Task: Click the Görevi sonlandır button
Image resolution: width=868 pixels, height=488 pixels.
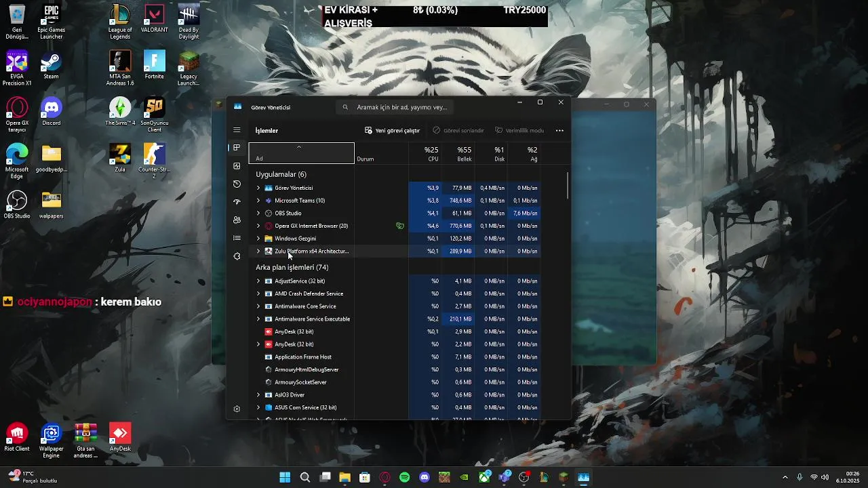Action: (x=458, y=130)
